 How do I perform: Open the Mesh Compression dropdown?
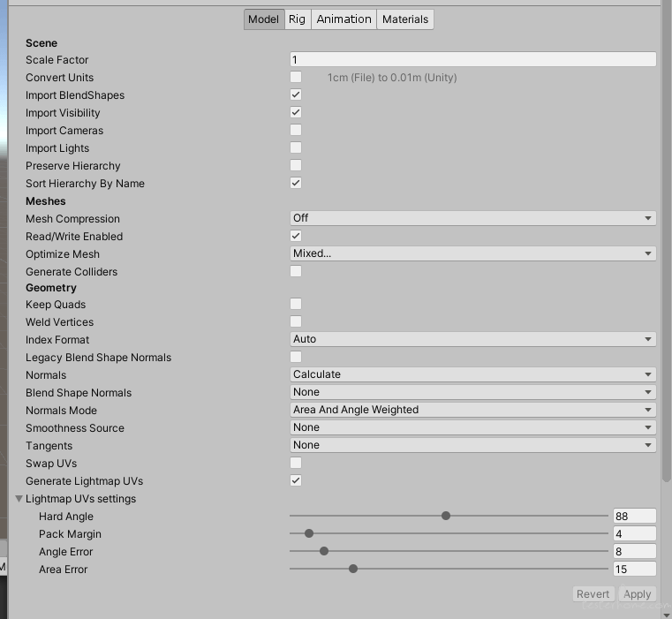coord(472,218)
